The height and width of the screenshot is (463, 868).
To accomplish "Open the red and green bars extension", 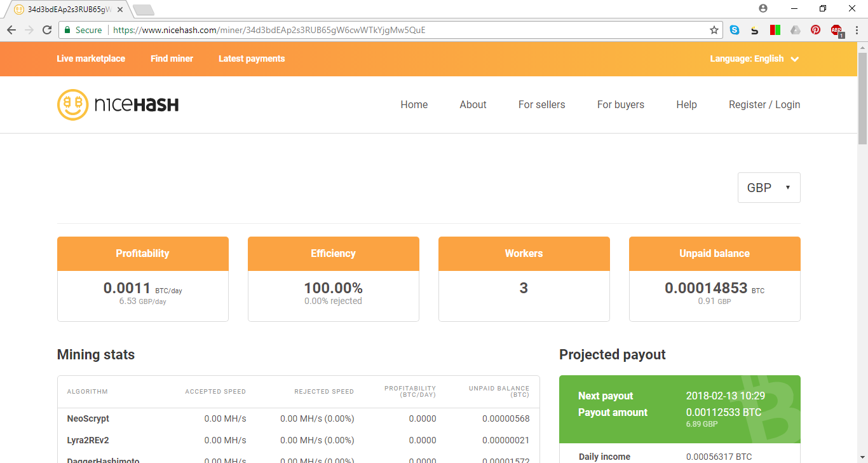I will 775,30.
